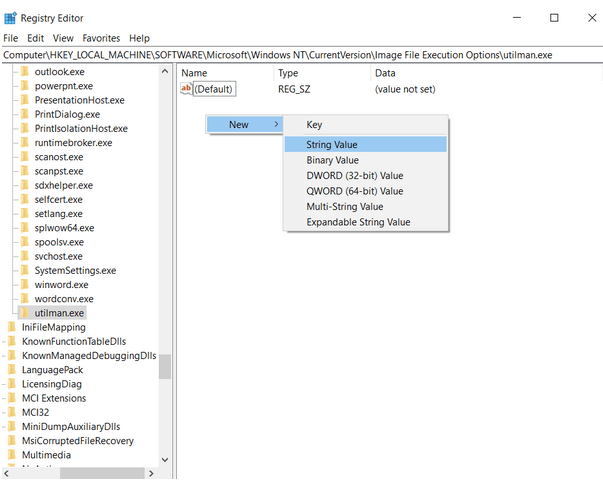Viewport: 603px width, 482px height.
Task: Click the horizontal scroll right arrow
Action: point(151,473)
